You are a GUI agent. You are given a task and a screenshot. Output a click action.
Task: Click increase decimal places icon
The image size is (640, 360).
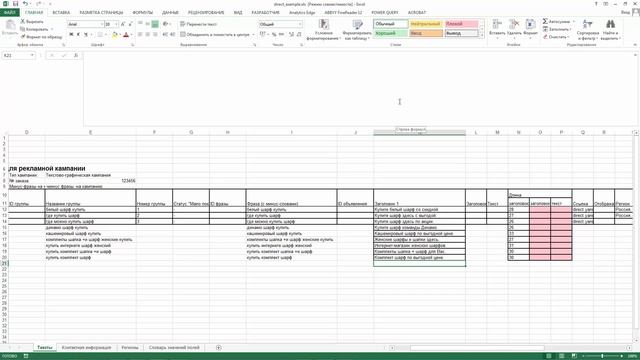[x=291, y=35]
